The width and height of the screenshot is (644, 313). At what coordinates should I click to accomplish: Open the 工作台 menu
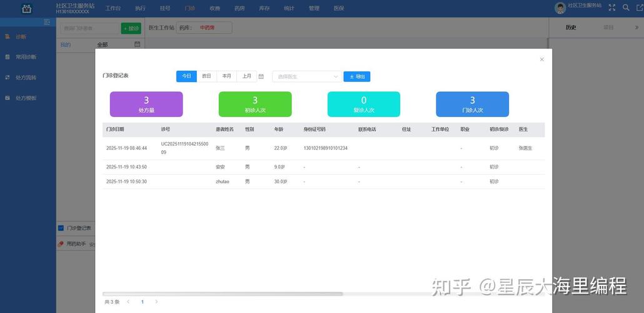coord(113,8)
